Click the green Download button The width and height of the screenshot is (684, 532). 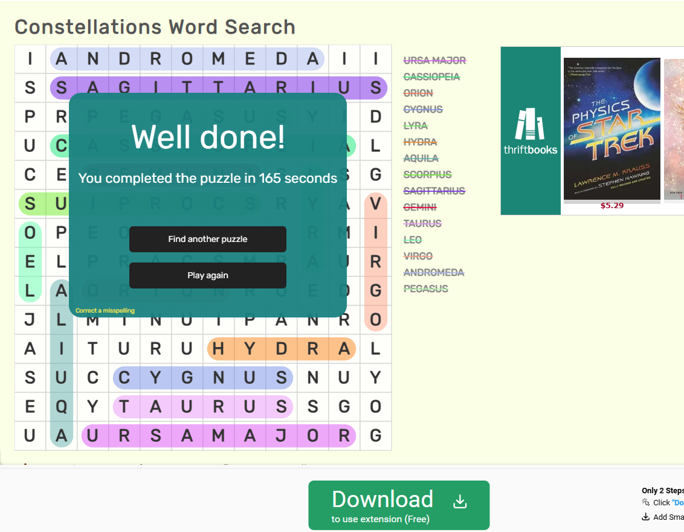[x=399, y=505]
